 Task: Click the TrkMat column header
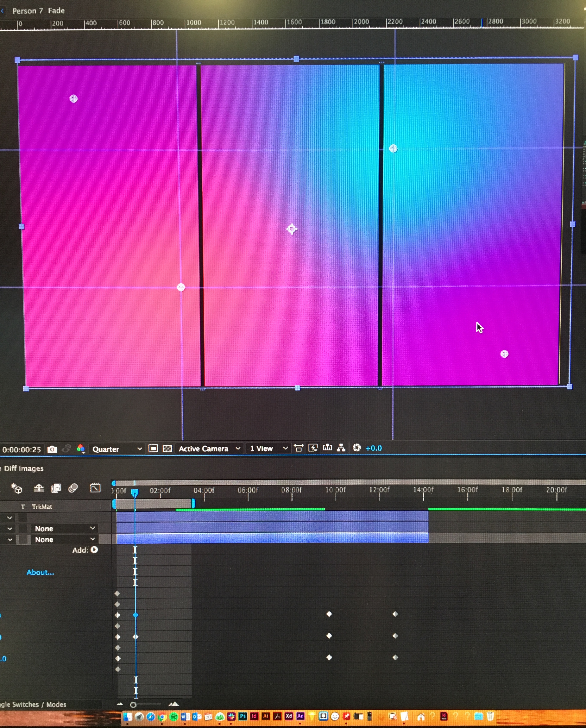pos(42,506)
